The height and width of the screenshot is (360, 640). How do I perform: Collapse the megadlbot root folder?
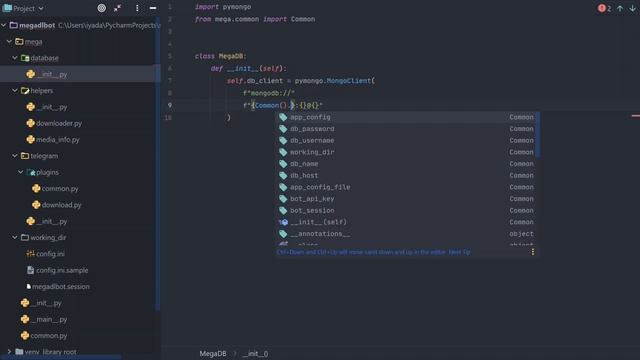point(4,25)
